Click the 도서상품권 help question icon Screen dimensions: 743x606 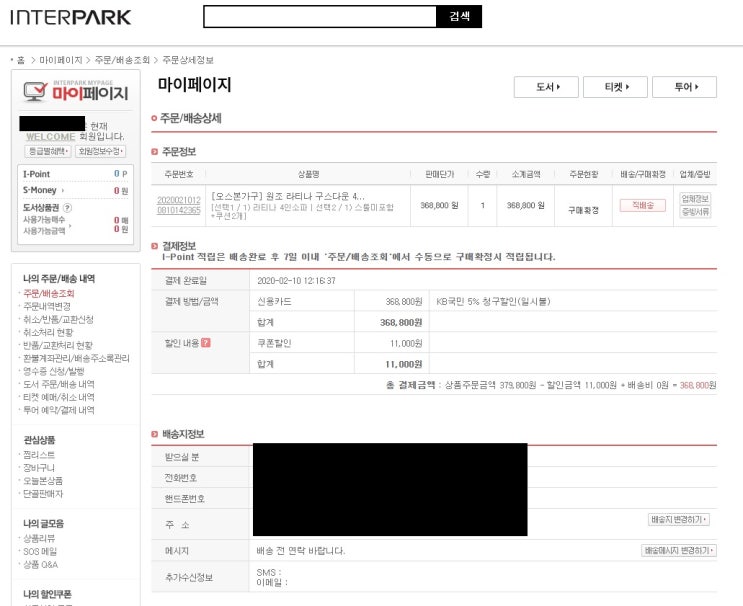pyautogui.click(x=67, y=208)
